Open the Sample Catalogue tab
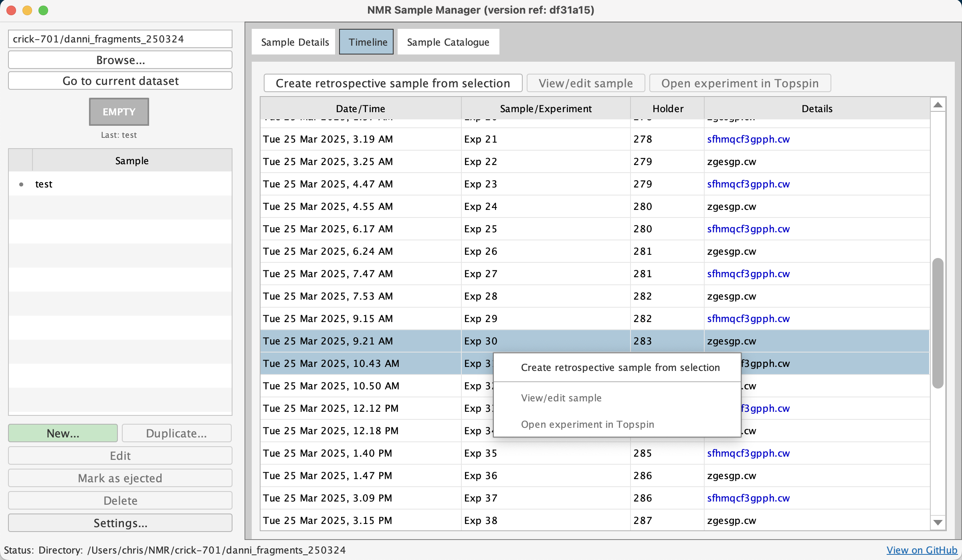The width and height of the screenshot is (962, 560). tap(448, 42)
